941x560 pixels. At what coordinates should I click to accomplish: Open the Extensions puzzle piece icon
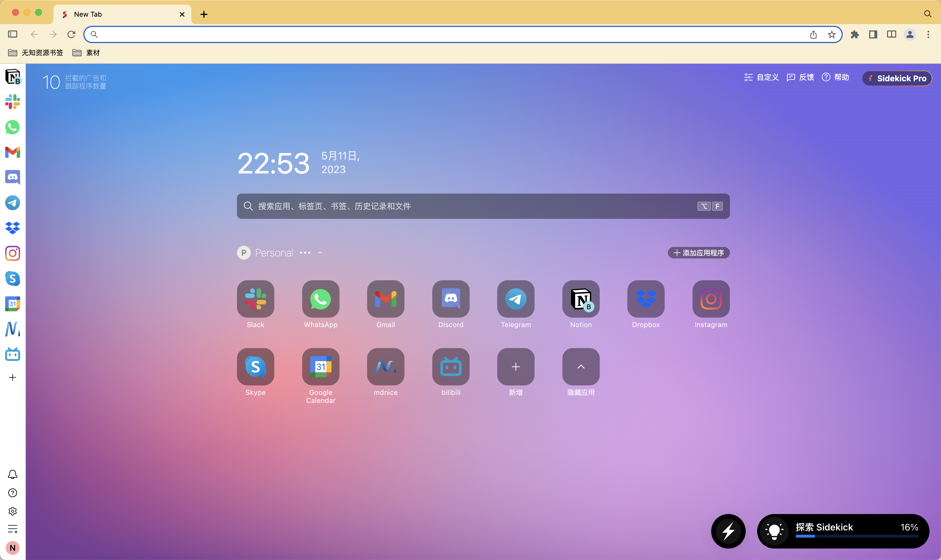[855, 35]
